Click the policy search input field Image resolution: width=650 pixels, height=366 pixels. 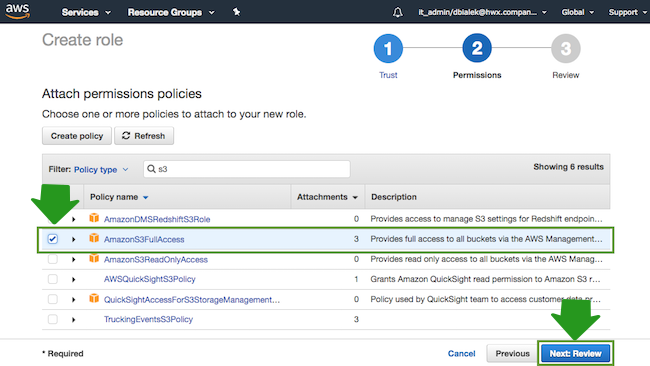pyautogui.click(x=247, y=169)
